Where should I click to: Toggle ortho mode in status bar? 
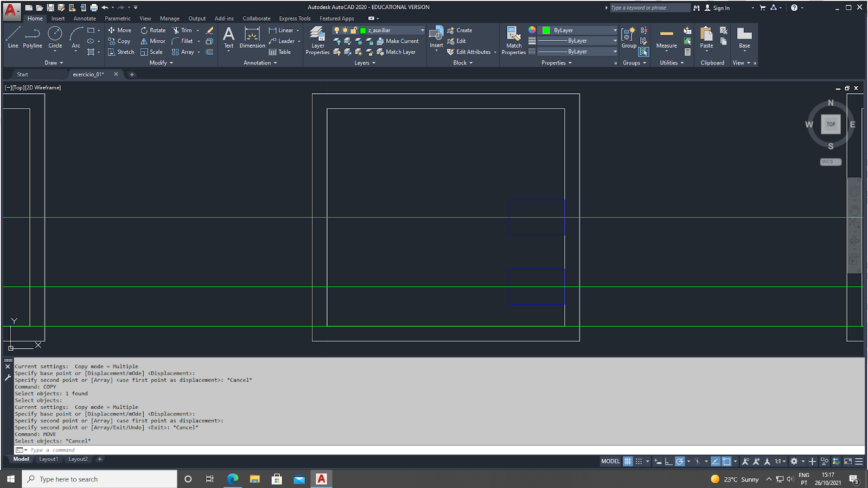pos(668,461)
